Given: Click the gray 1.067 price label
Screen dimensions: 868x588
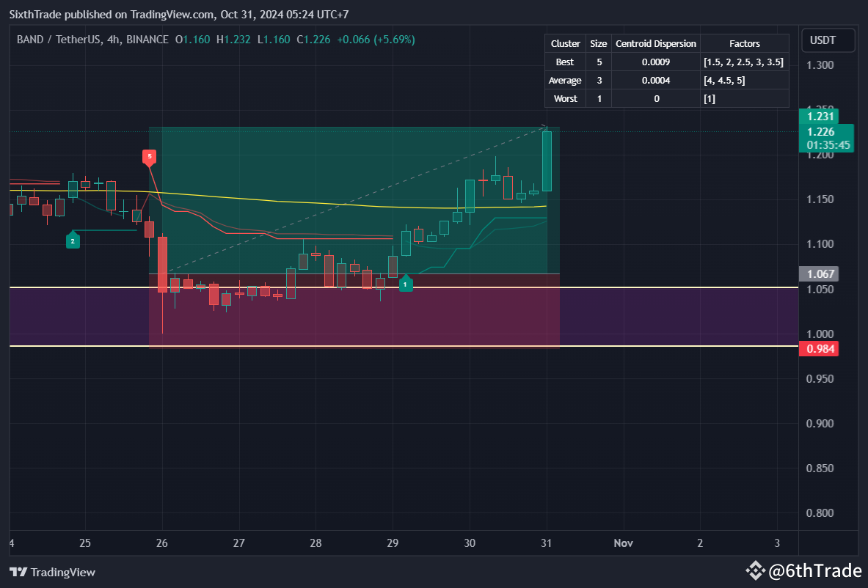Looking at the screenshot, I should 819,273.
